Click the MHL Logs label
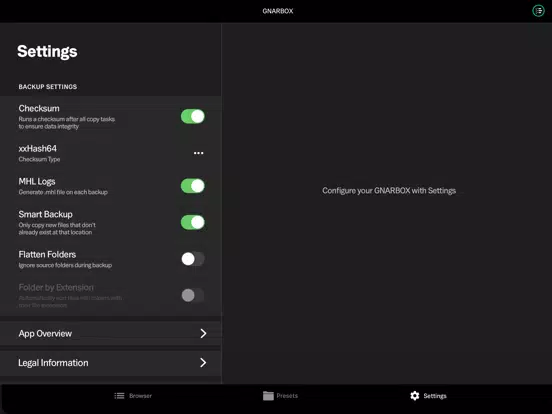Viewport: 552px width, 414px height. pos(37,182)
